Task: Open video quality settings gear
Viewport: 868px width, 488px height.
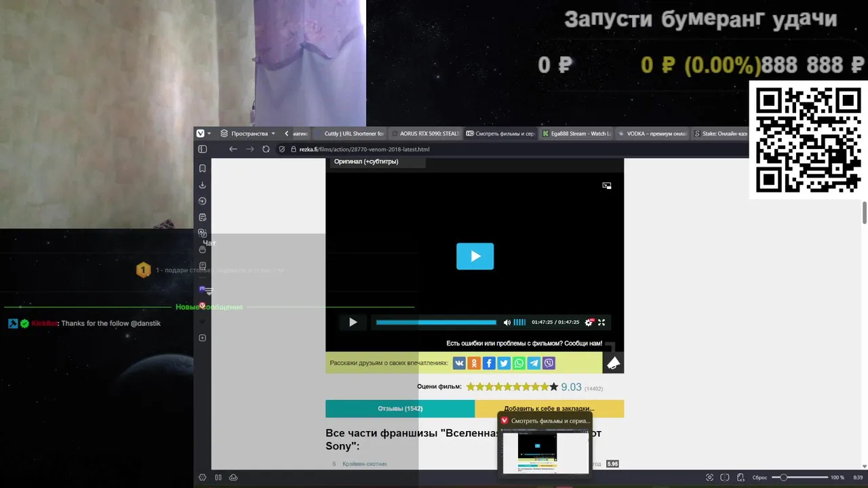Action: (x=589, y=323)
